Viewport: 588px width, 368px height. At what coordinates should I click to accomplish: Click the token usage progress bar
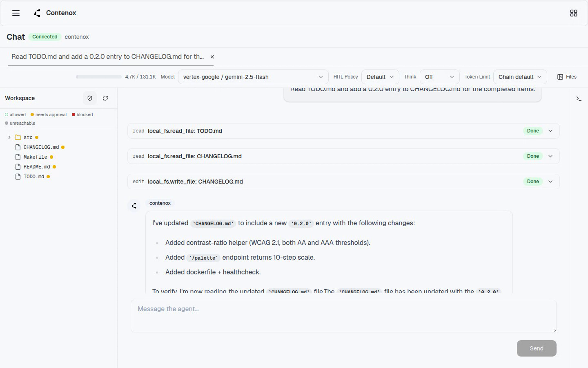pyautogui.click(x=99, y=77)
